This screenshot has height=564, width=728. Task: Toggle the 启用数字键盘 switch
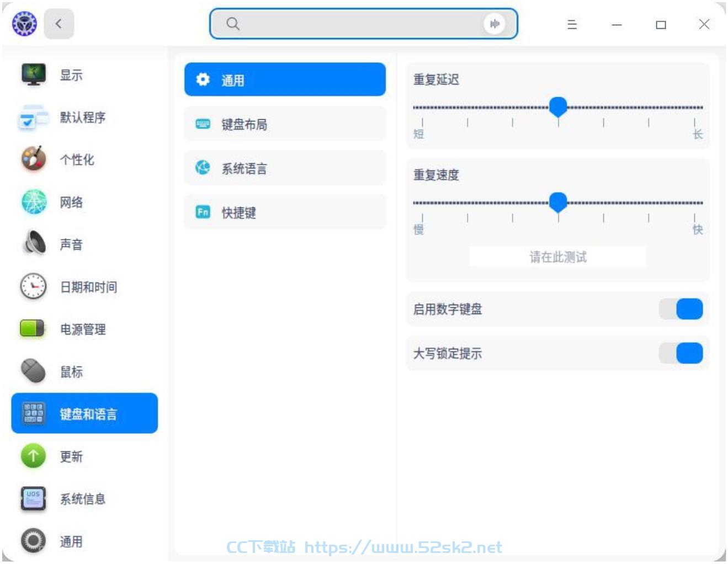pyautogui.click(x=681, y=309)
